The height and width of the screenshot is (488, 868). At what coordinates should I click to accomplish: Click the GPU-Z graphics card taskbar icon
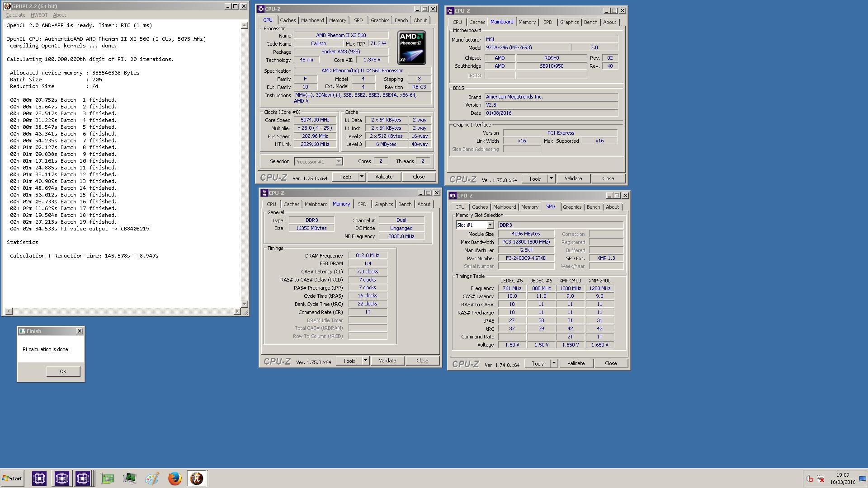tap(107, 479)
